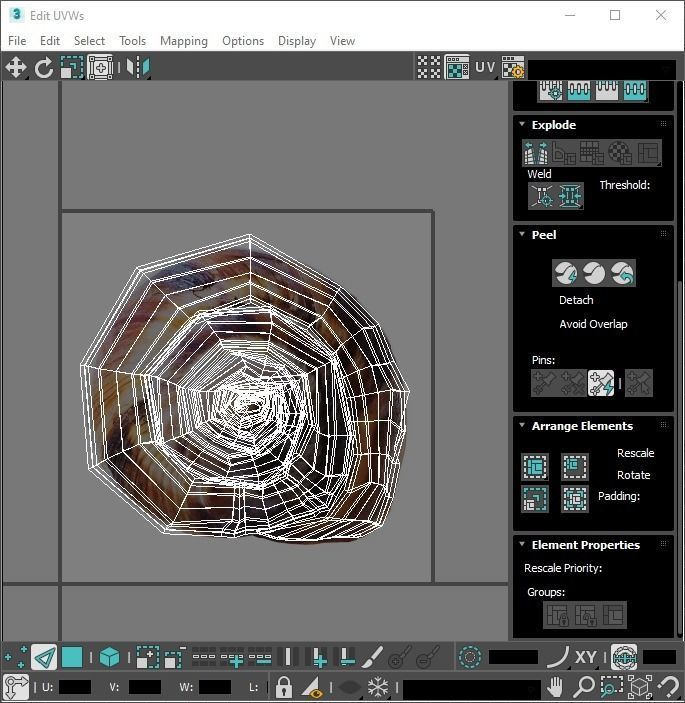Click the Freeze Selected snowflake icon
This screenshot has height=703, width=685.
click(378, 687)
